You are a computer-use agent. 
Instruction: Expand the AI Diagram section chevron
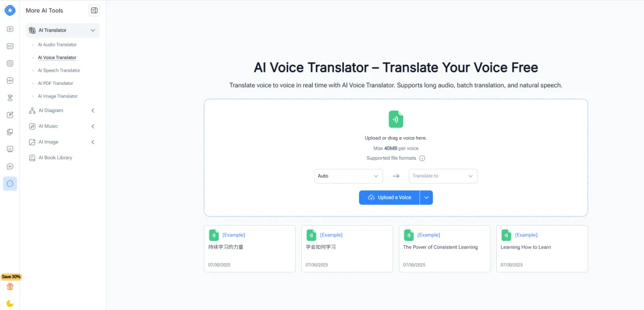tap(93, 111)
